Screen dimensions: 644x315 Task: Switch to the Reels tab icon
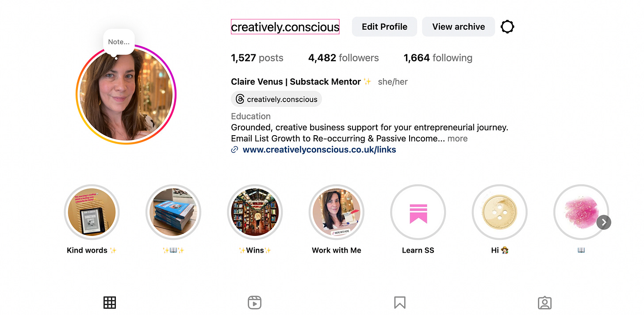pos(255,303)
